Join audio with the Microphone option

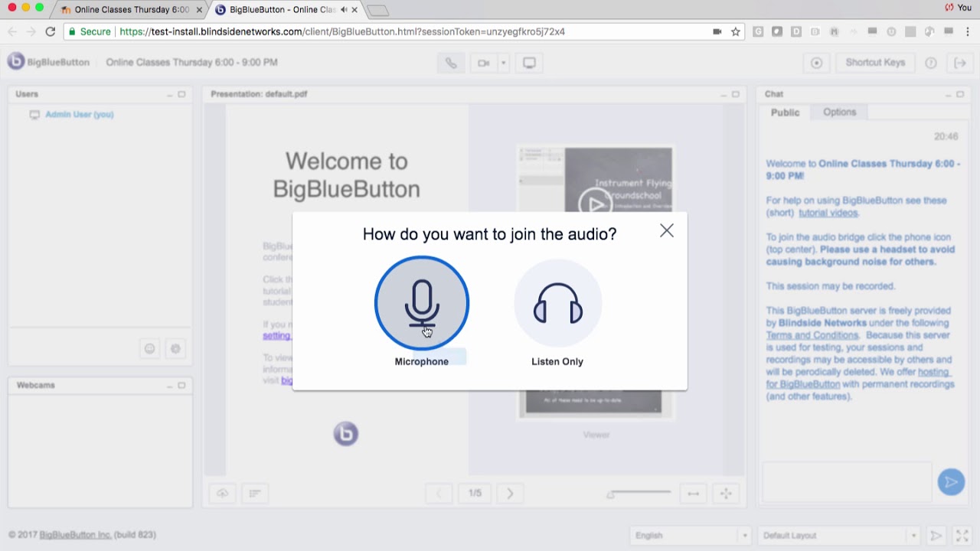[422, 303]
